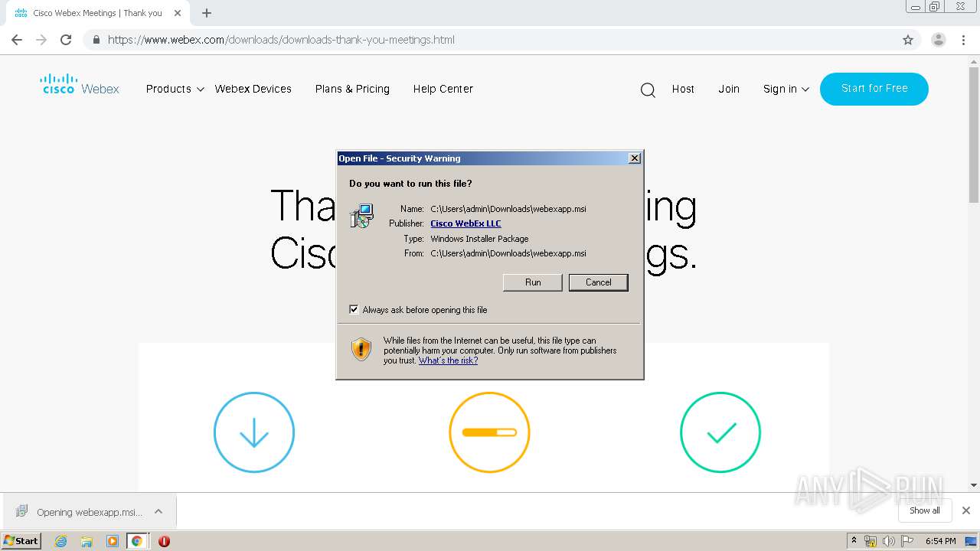Open Internet Explorer from the taskbar

point(60,541)
